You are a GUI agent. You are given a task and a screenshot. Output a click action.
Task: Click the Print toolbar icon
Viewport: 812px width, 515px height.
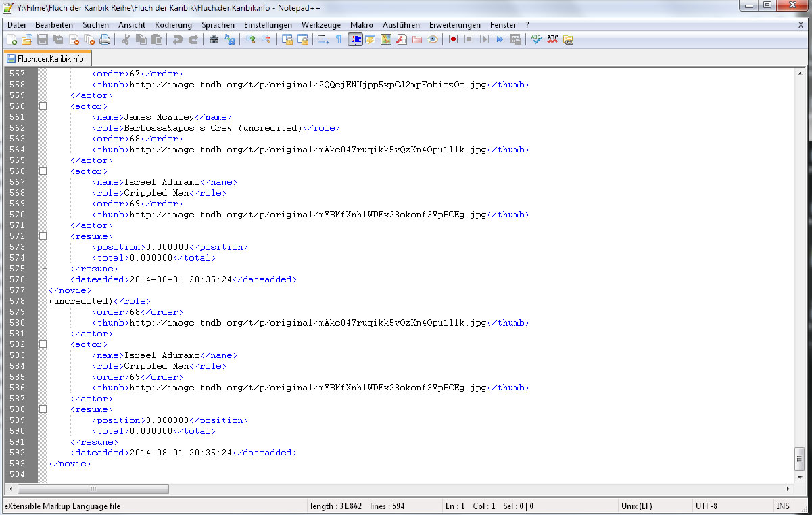pyautogui.click(x=105, y=40)
